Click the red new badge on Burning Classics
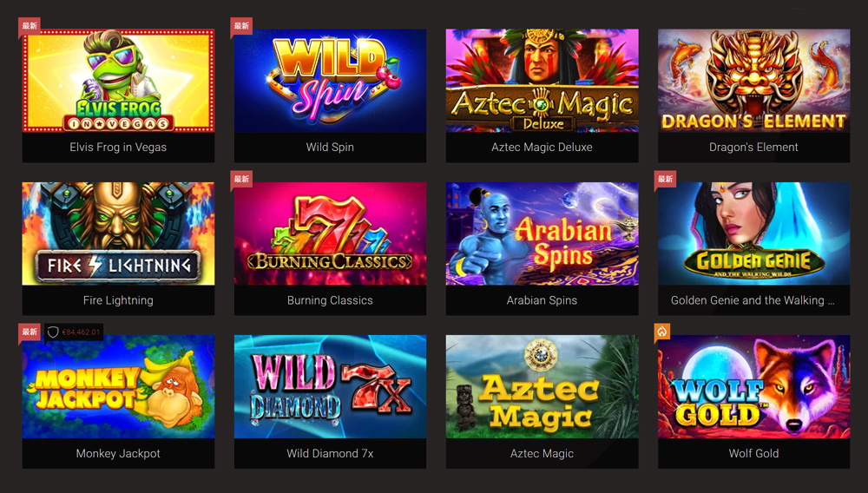This screenshot has height=493, width=868. 241,180
